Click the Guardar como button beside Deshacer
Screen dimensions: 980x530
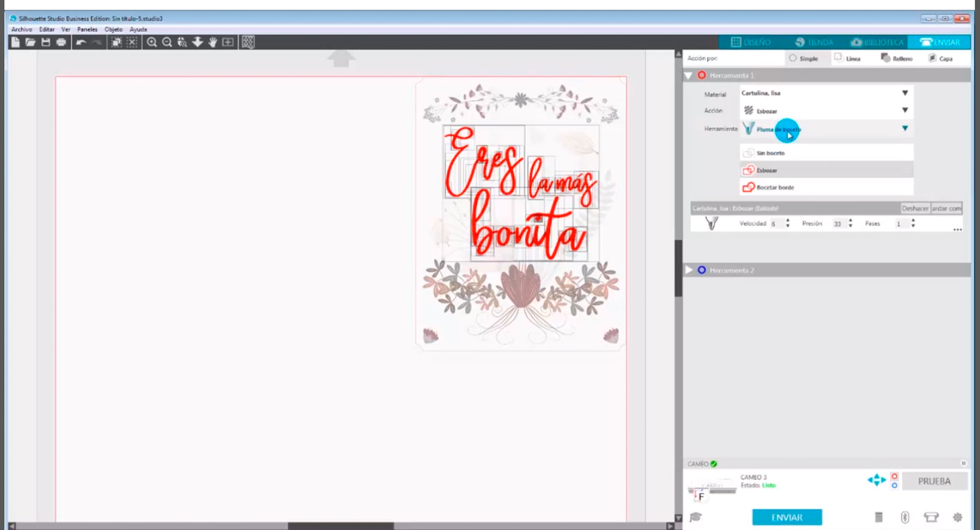click(x=946, y=208)
